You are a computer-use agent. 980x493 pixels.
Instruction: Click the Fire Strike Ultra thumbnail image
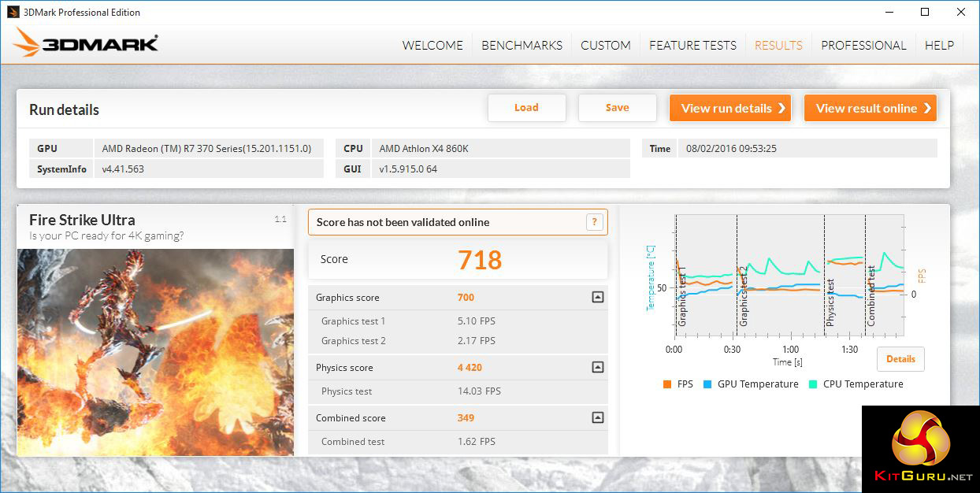[155, 352]
